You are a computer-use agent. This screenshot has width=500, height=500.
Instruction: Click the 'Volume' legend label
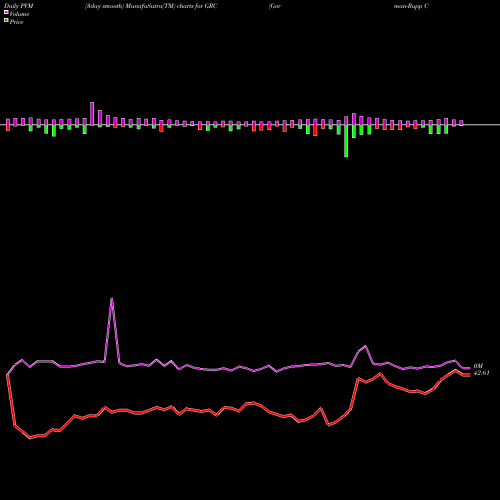19,14
